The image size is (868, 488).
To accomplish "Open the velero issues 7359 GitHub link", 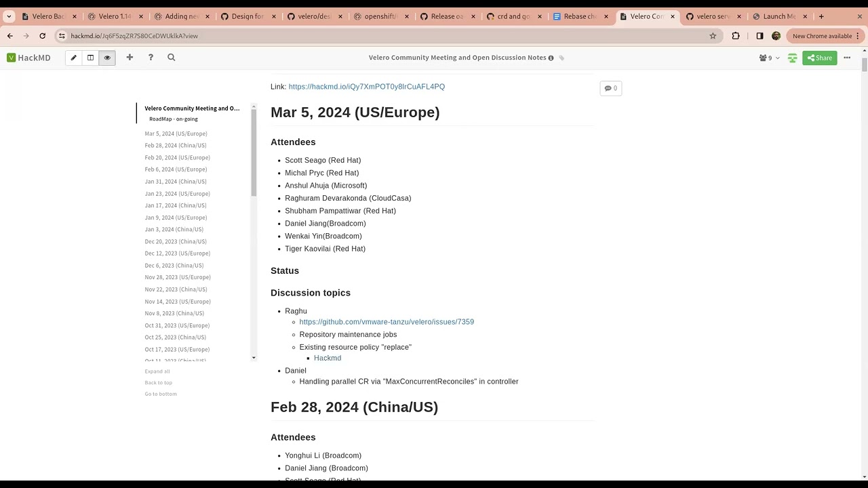I will point(387,322).
